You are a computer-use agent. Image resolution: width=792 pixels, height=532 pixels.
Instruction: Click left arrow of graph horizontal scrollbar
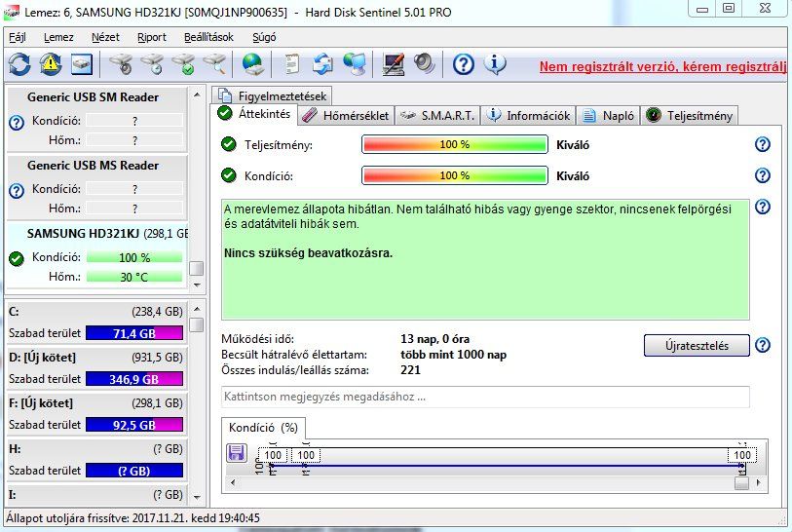tap(233, 482)
